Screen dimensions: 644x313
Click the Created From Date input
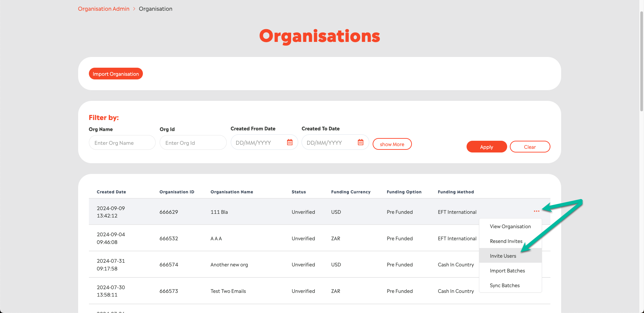(258, 143)
